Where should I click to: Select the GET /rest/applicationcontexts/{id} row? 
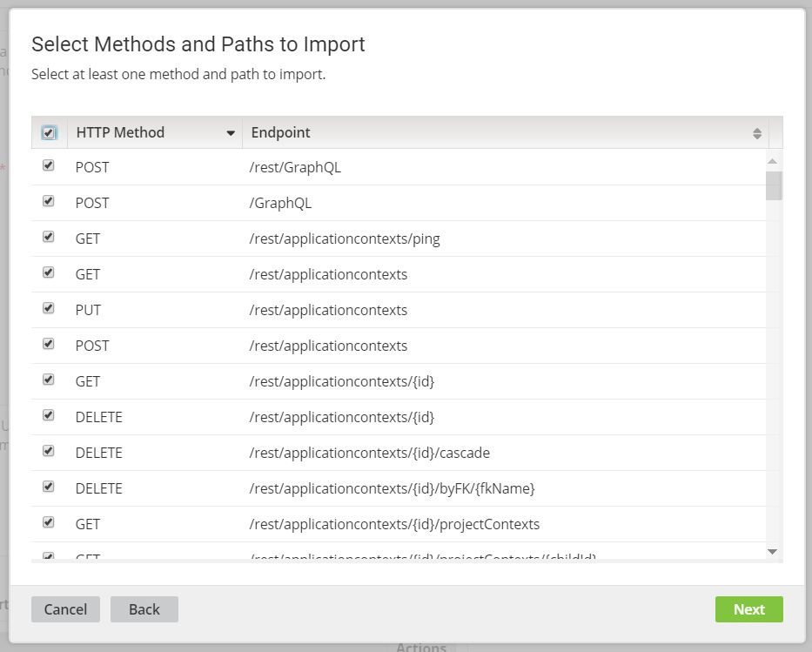48,379
